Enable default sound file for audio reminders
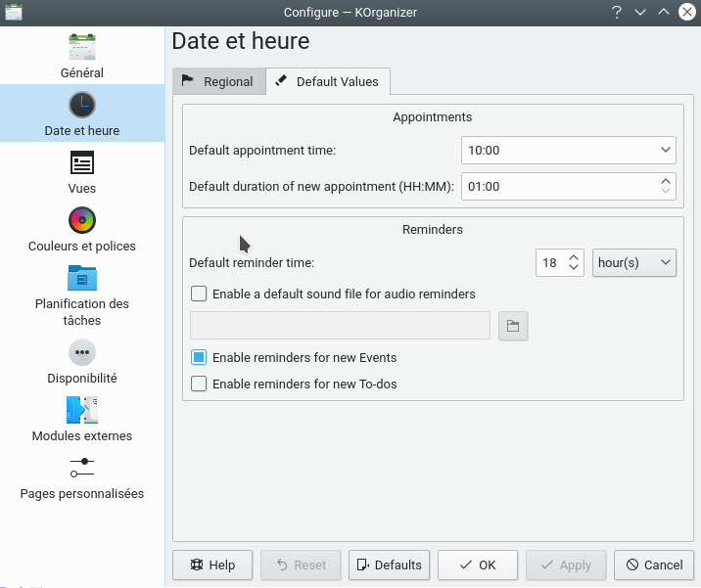Image resolution: width=701 pixels, height=588 pixels. pyautogui.click(x=200, y=294)
